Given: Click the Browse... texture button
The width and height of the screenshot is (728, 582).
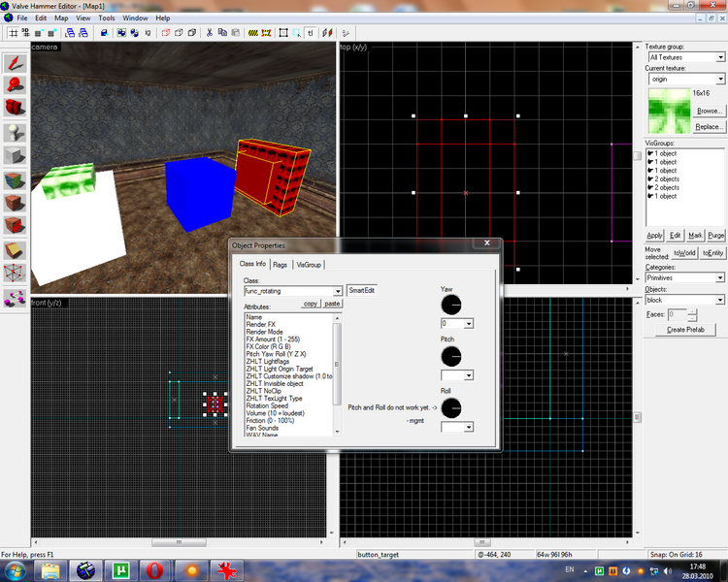Looking at the screenshot, I should [709, 111].
